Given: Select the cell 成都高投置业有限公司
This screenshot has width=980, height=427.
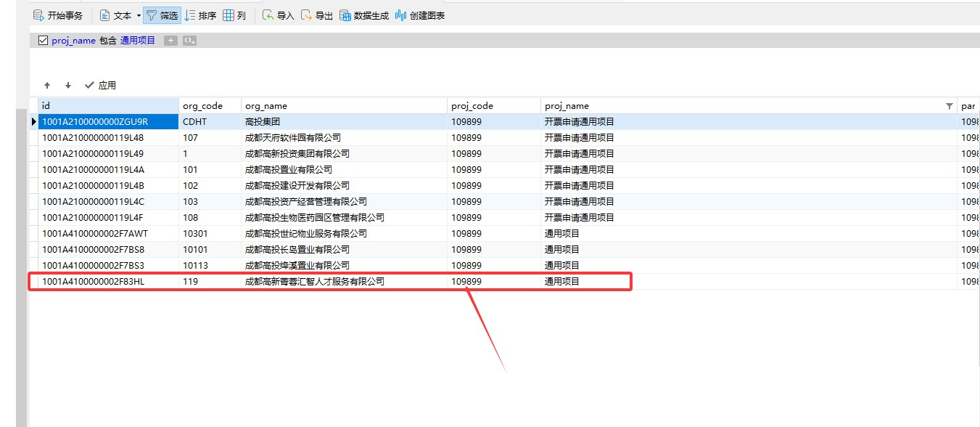Looking at the screenshot, I should click(344, 169).
